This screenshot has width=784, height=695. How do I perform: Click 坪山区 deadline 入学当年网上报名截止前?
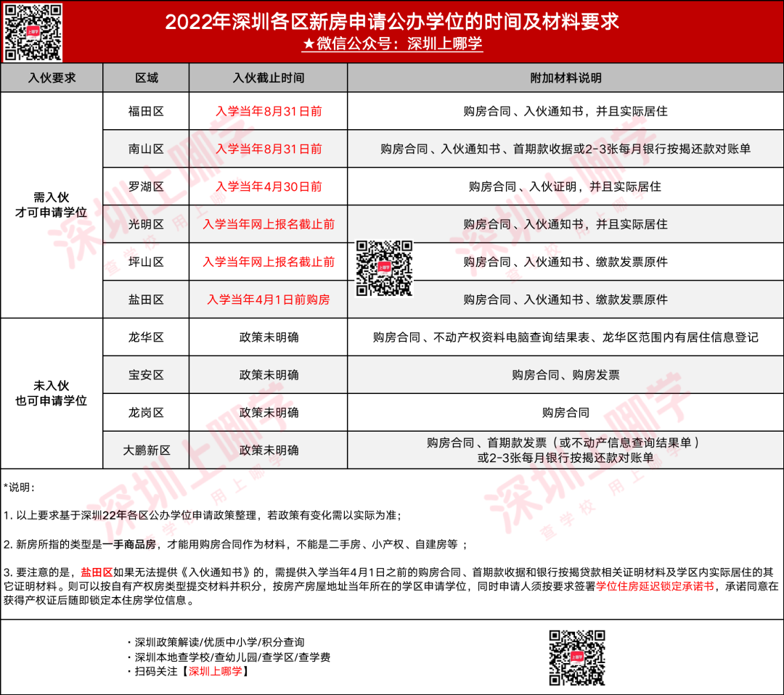(269, 262)
